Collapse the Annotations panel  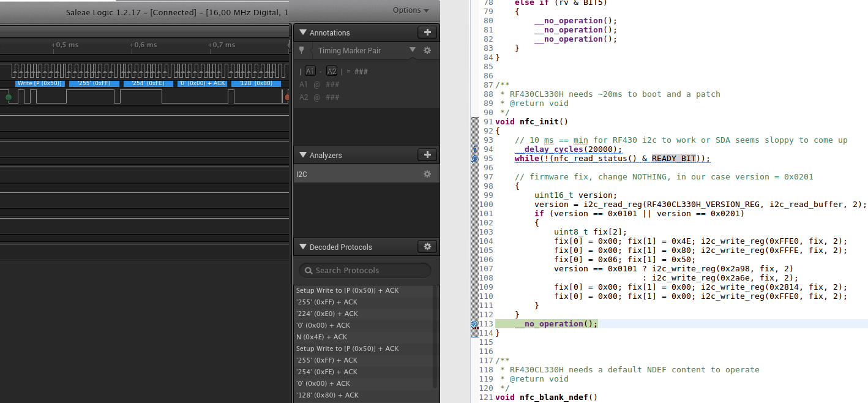[302, 33]
